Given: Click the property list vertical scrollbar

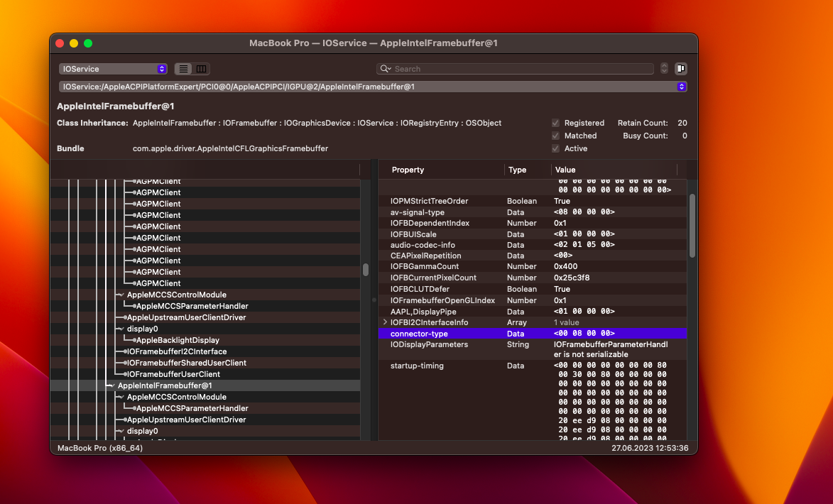Looking at the screenshot, I should tap(692, 226).
